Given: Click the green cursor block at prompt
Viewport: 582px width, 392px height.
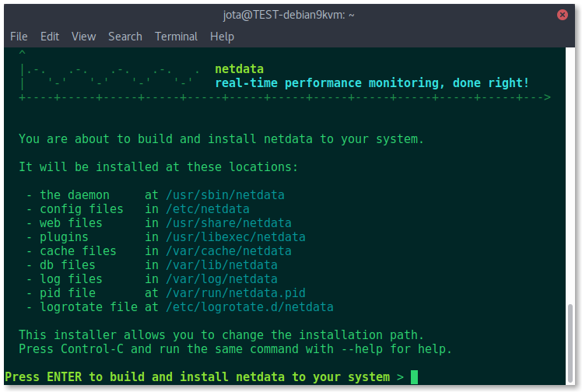Looking at the screenshot, I should (x=414, y=377).
